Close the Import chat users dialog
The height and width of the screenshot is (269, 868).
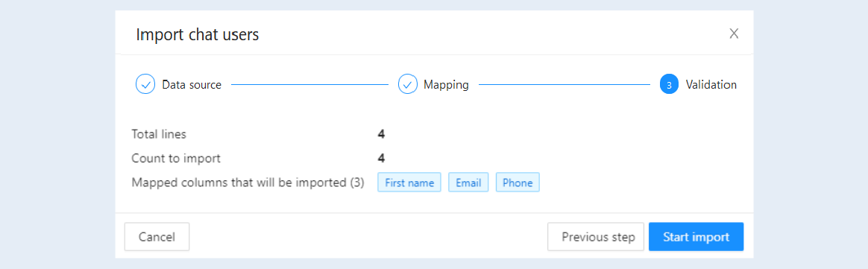734,34
